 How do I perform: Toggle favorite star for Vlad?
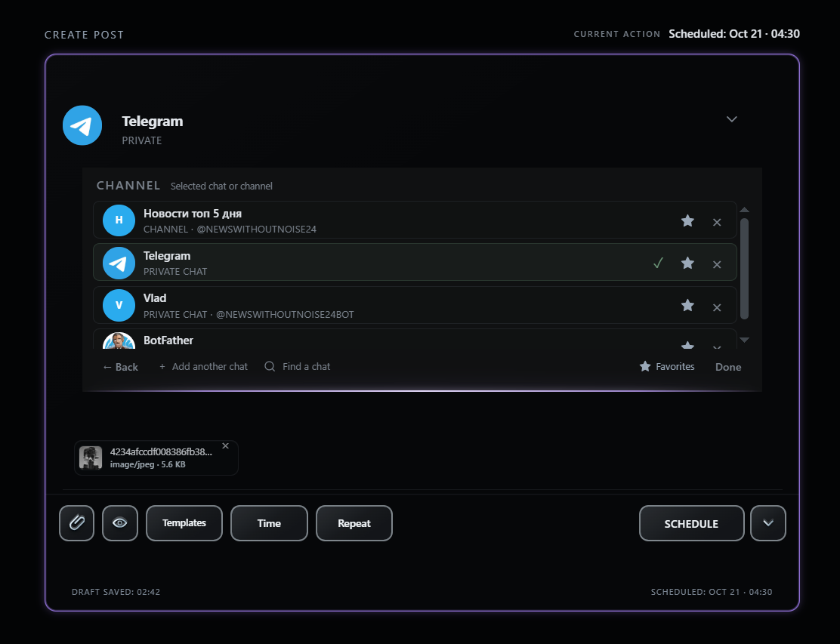(x=687, y=305)
